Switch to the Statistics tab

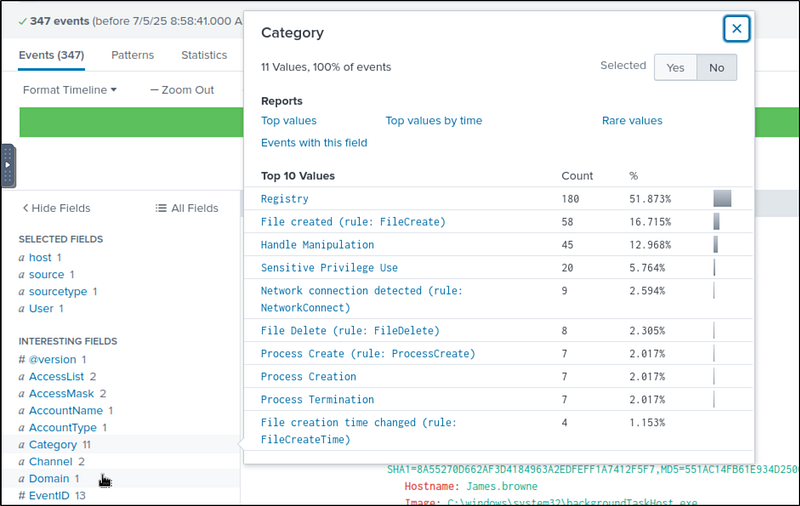click(x=204, y=55)
